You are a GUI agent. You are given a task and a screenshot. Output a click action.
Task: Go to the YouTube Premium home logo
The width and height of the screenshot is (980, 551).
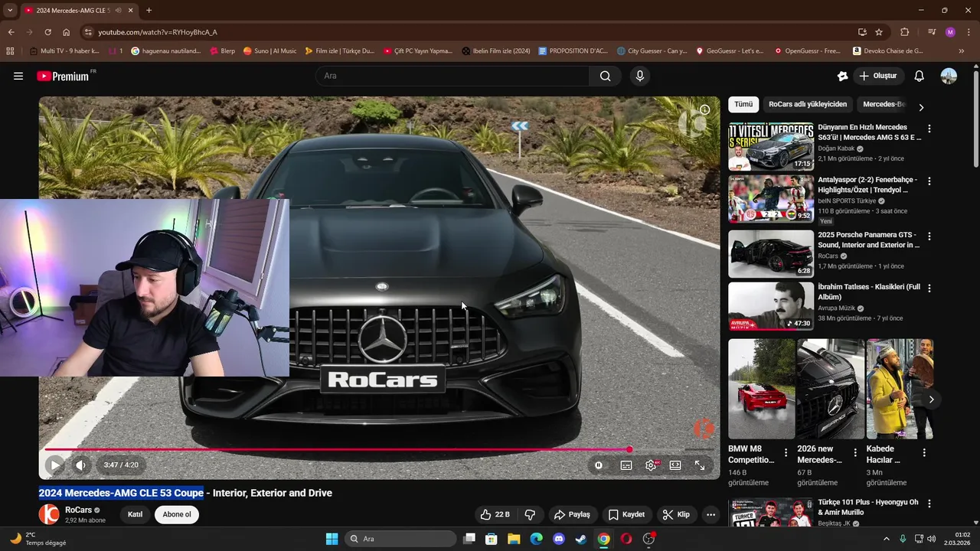[64, 76]
